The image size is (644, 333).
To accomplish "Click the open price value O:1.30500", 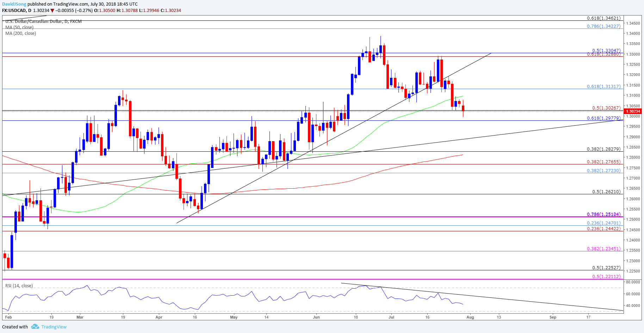I will click(105, 10).
